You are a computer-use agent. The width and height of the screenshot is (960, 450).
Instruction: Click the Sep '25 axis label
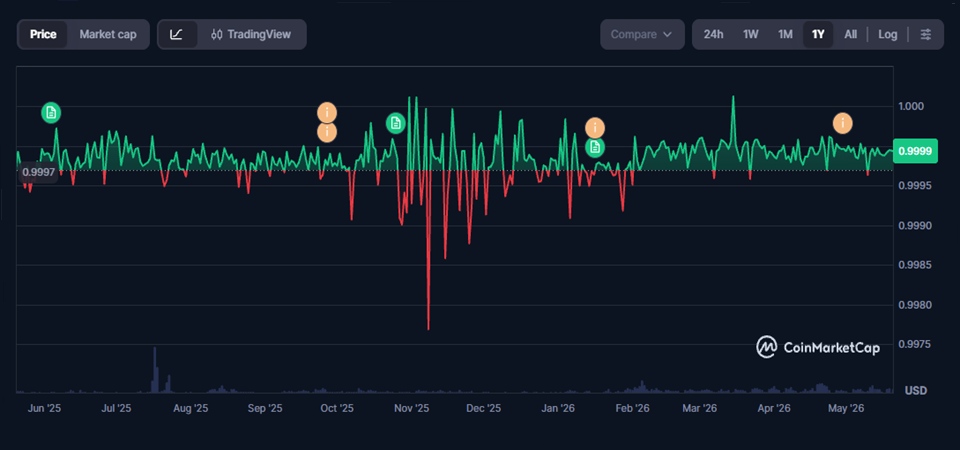point(265,408)
